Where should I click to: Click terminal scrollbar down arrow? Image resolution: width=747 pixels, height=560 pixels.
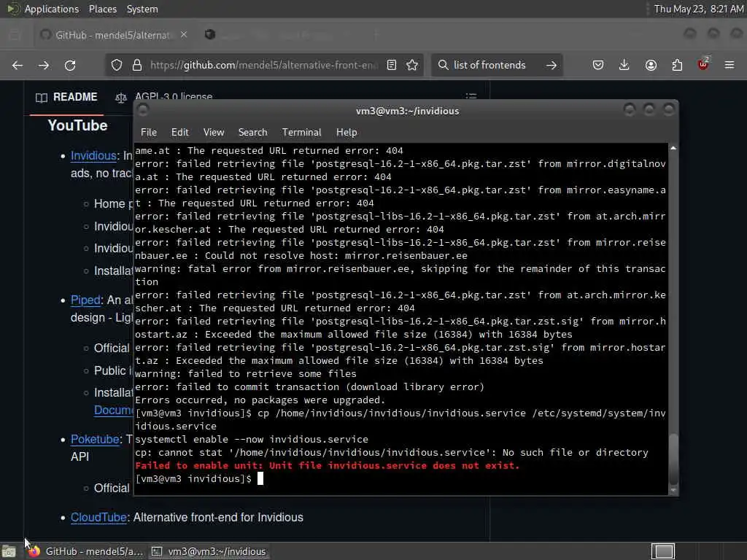pos(673,490)
